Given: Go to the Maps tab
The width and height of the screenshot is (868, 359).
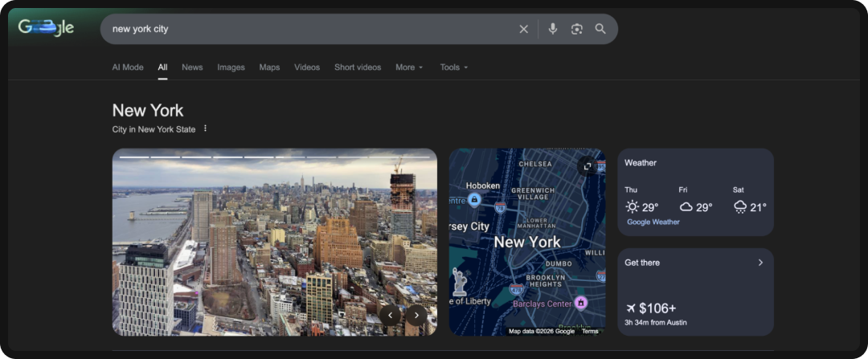Looking at the screenshot, I should point(269,67).
